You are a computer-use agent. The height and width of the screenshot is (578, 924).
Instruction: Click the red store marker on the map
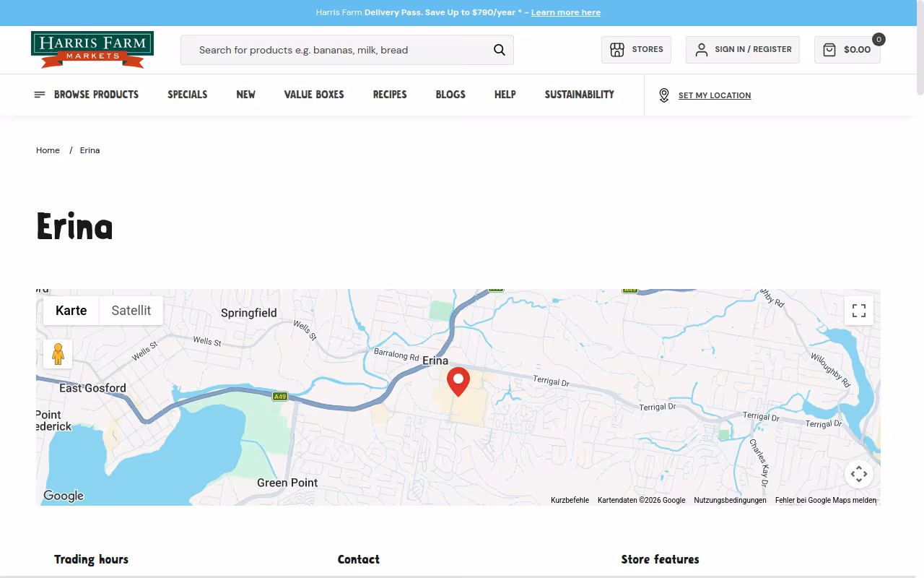click(458, 381)
